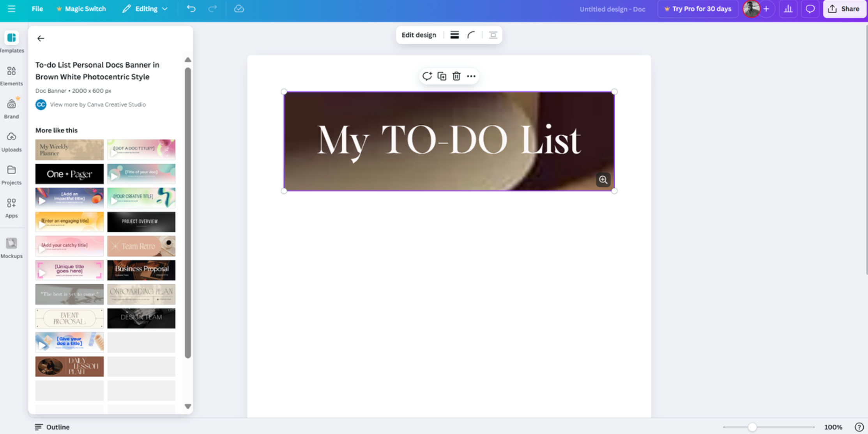The width and height of the screenshot is (868, 434).
Task: Open View more by Canva Creative Studio
Action: (x=98, y=105)
